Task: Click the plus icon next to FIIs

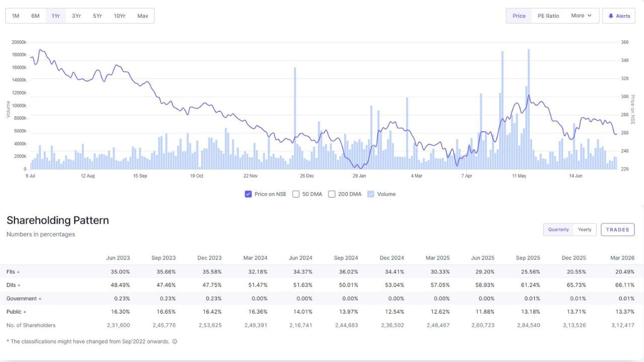Action: pyautogui.click(x=19, y=272)
